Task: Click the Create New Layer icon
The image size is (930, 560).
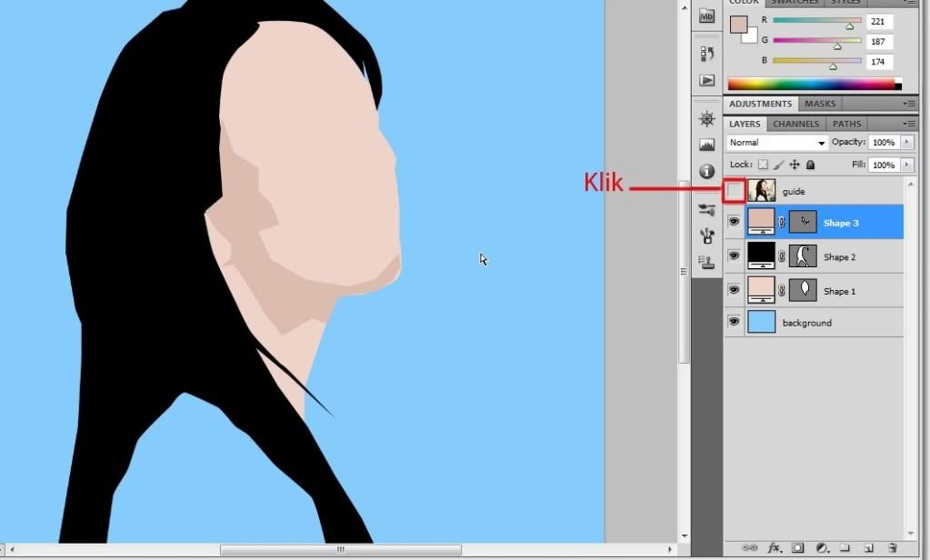Action: (x=868, y=547)
